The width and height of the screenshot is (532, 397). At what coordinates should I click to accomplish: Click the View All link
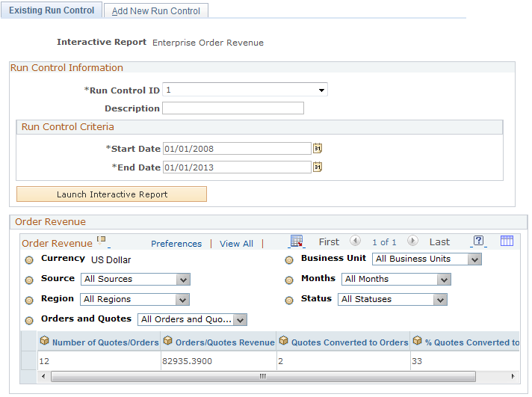pyautogui.click(x=236, y=244)
